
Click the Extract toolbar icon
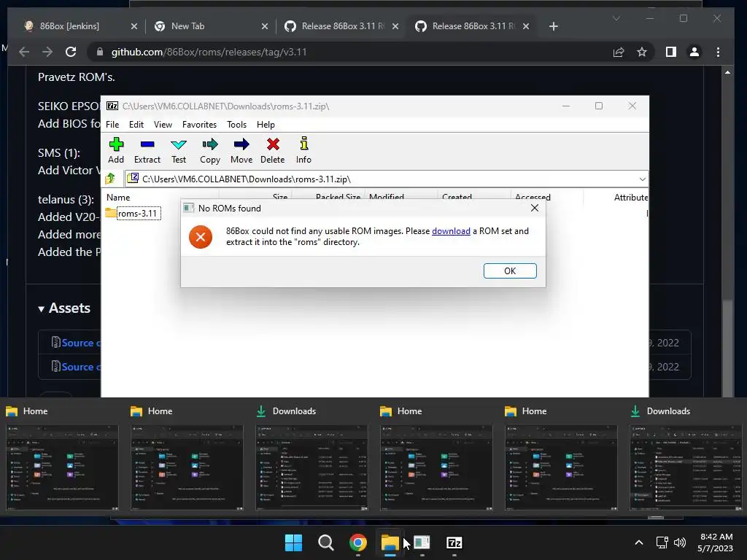click(x=147, y=150)
